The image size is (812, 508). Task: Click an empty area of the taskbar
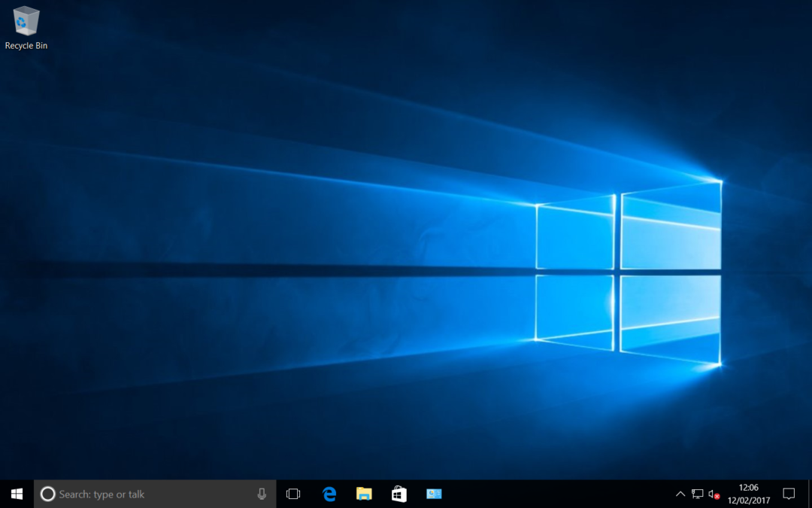click(x=556, y=494)
